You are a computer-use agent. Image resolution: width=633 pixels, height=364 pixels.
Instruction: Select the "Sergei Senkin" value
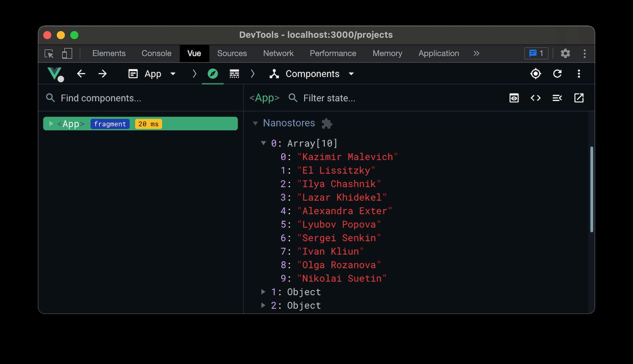point(339,238)
